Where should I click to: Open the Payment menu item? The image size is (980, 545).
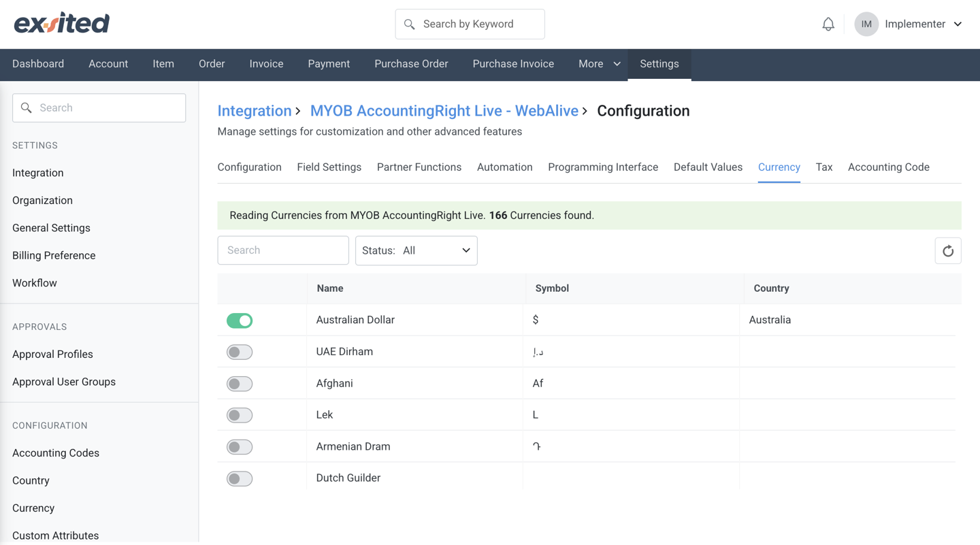click(x=329, y=64)
